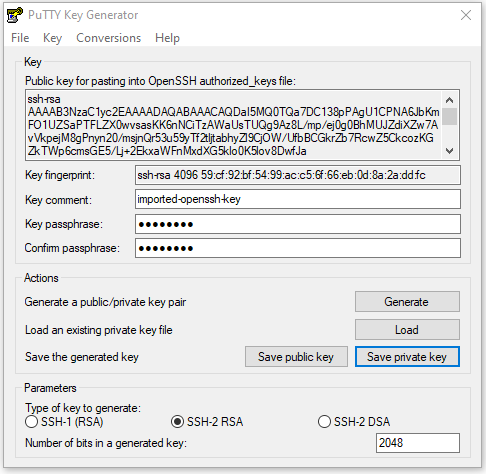Select the SSH-2 DSA key type
Viewport: 486px width, 474px height.
354,422
